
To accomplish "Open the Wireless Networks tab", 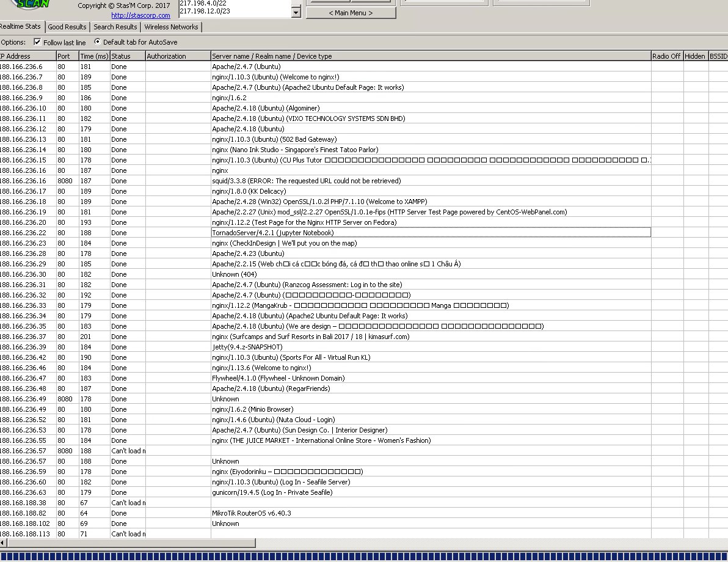I will (171, 27).
